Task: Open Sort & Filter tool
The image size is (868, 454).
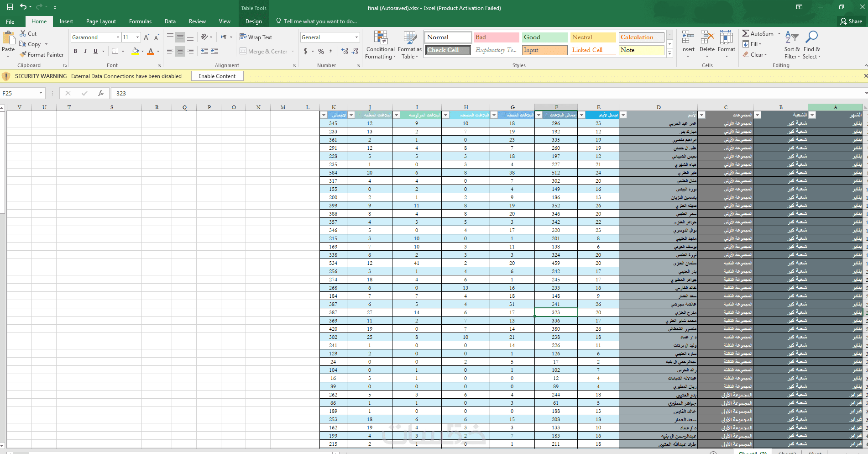Action: point(792,45)
